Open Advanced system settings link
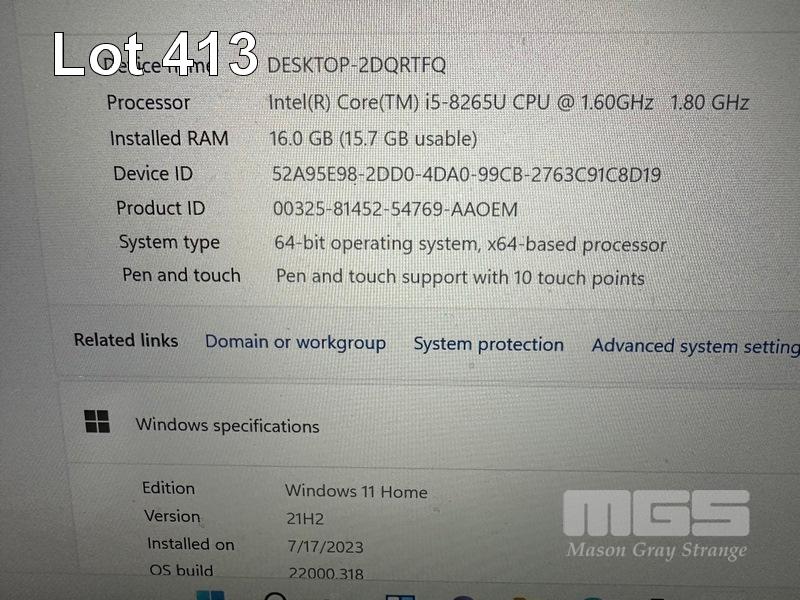This screenshot has height=600, width=800. 695,346
